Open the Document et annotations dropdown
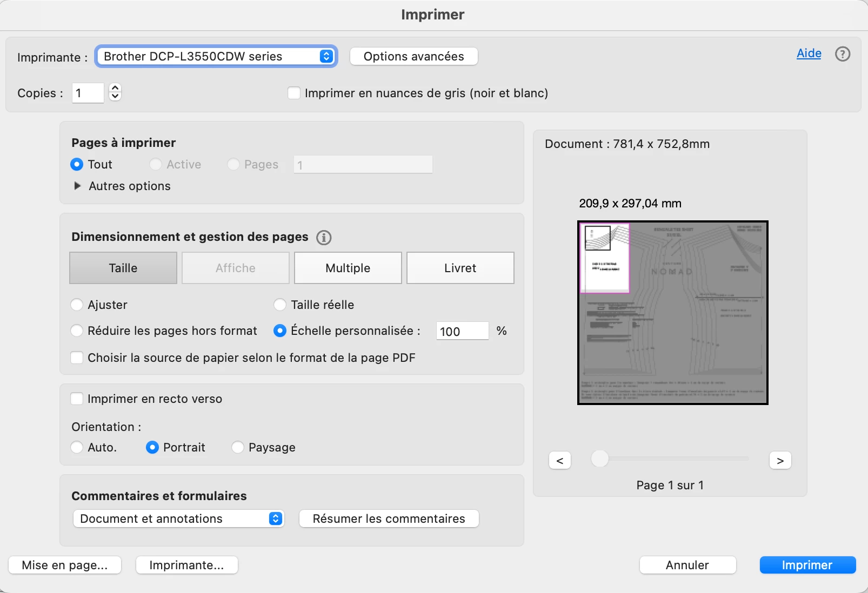The width and height of the screenshot is (868, 593). click(x=178, y=518)
